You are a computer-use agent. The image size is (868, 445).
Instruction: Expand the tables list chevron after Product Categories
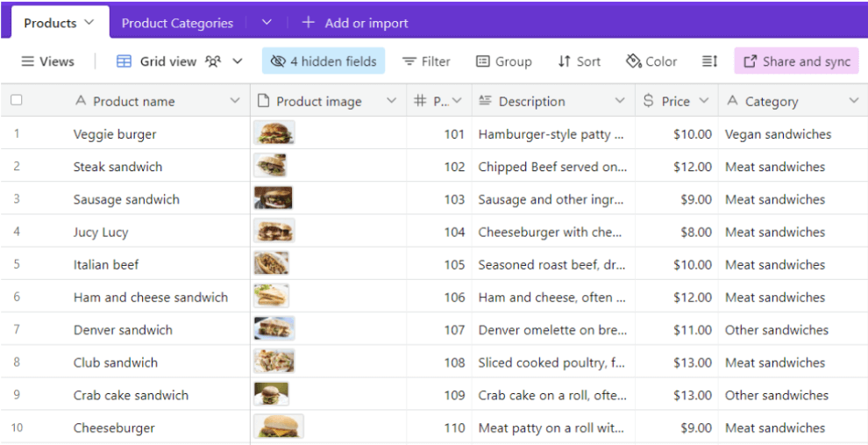pyautogui.click(x=267, y=22)
